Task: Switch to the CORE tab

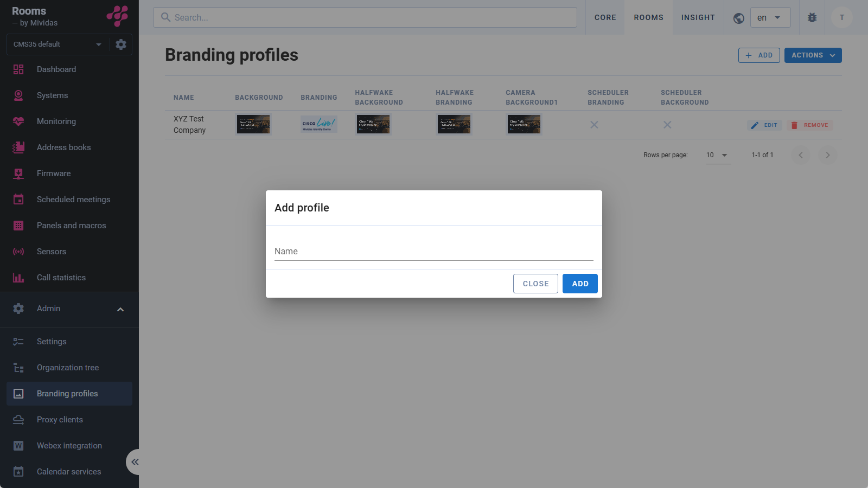Action: pos(605,17)
